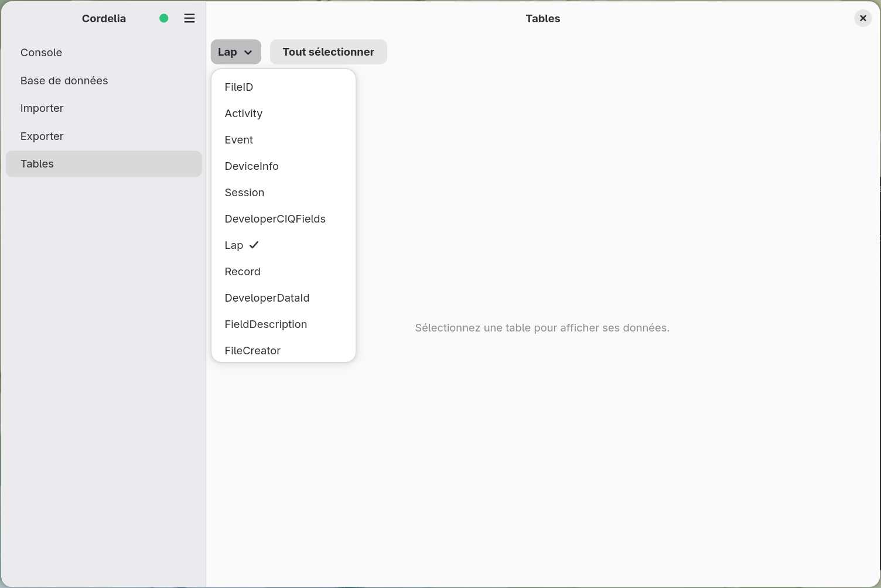881x588 pixels.
Task: Choose DeveloperDataId from the list
Action: [284, 298]
